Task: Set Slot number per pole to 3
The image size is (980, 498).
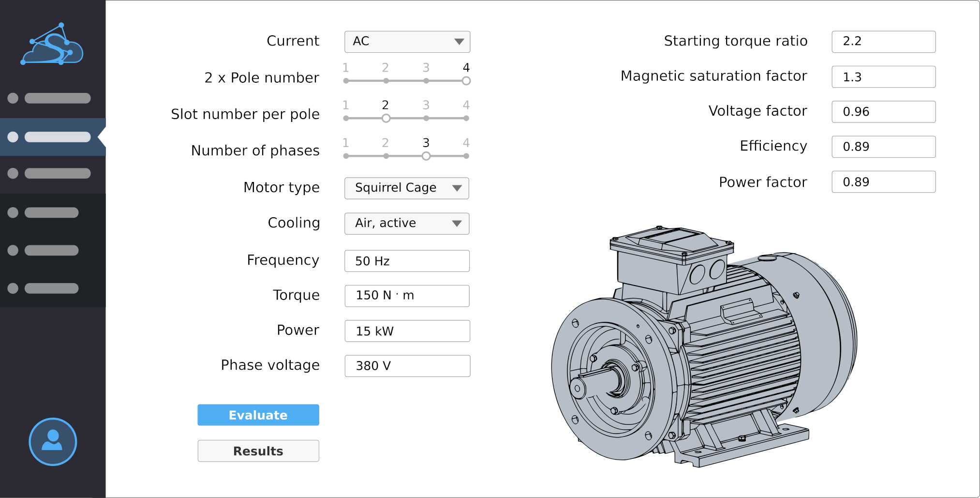Action: [426, 118]
